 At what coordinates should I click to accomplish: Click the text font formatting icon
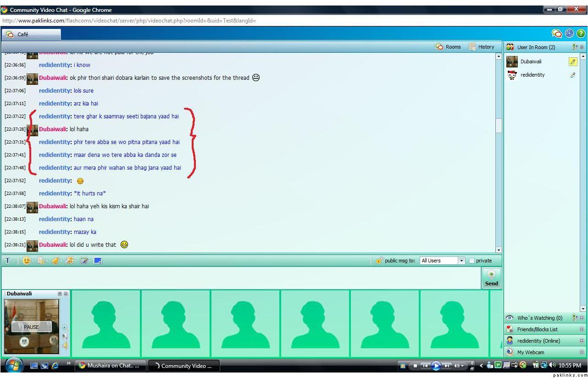pos(8,261)
